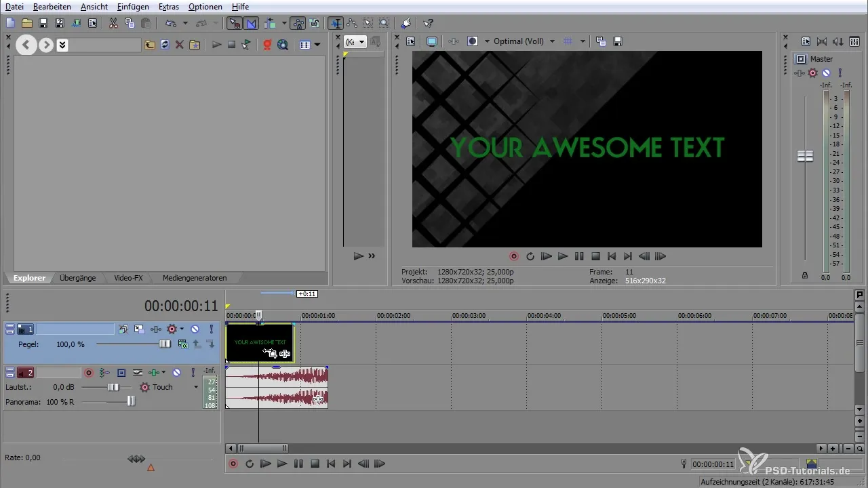
Task: Click the Cut scissors icon
Action: pyautogui.click(x=113, y=23)
